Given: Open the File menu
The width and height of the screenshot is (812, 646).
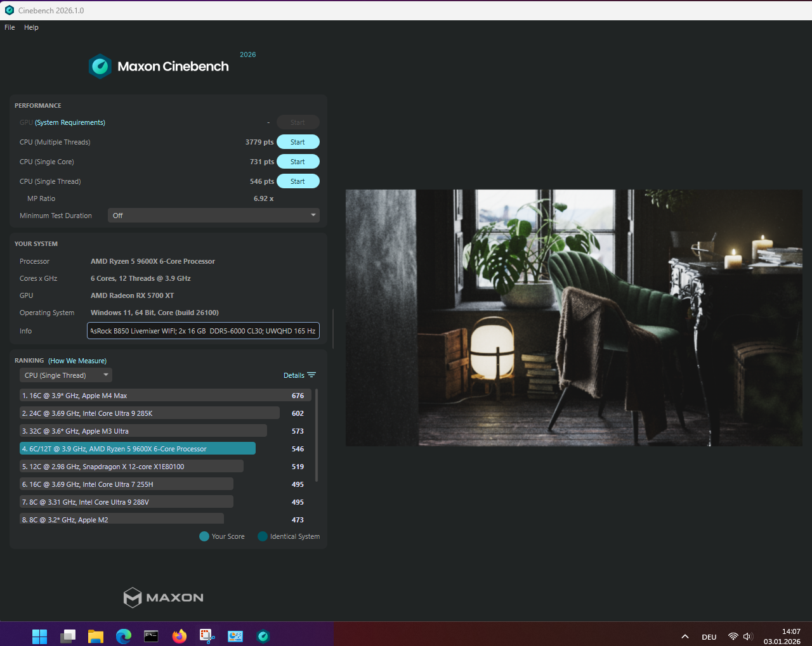Looking at the screenshot, I should (x=10, y=27).
